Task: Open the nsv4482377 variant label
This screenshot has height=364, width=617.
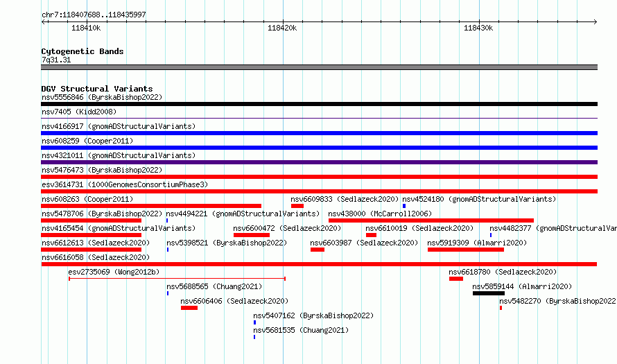Action: coord(553,228)
